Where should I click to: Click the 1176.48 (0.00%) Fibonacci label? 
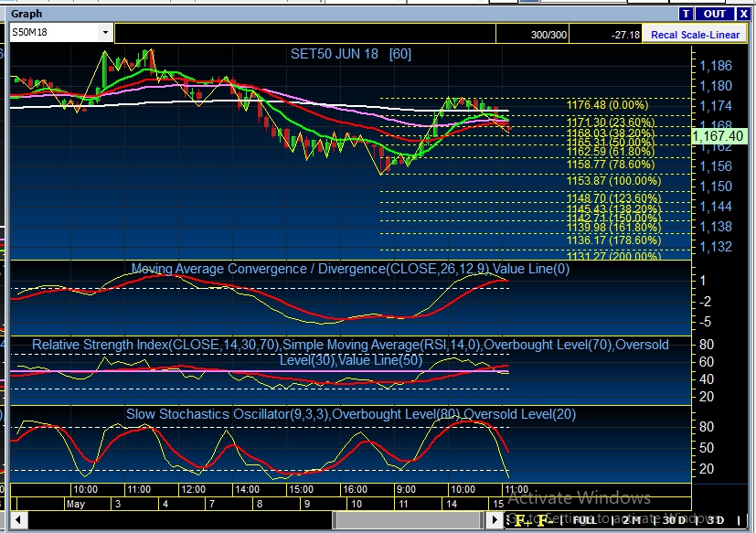click(607, 104)
